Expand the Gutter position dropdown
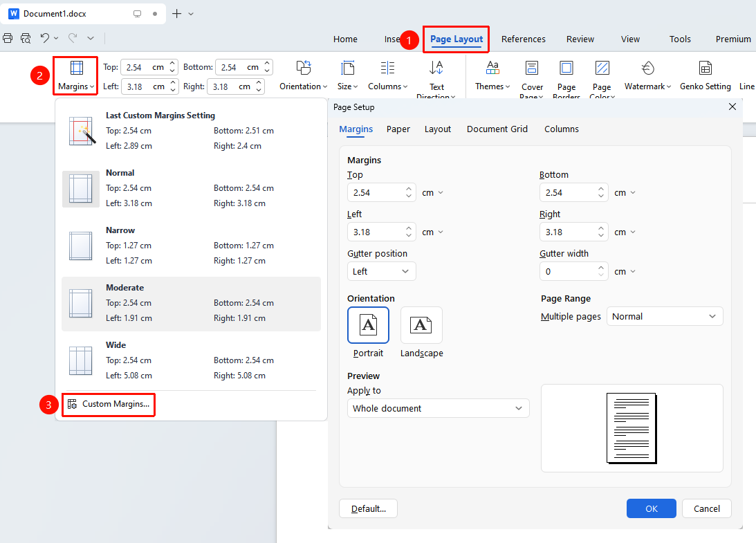Image resolution: width=756 pixels, height=543 pixels. (381, 271)
